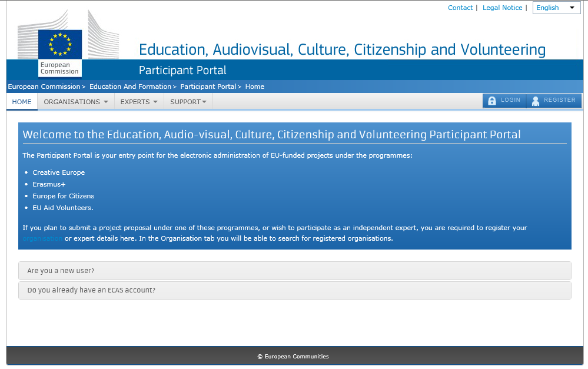The image size is (588, 369).
Task: Expand the Support menu arrow
Action: tap(204, 102)
